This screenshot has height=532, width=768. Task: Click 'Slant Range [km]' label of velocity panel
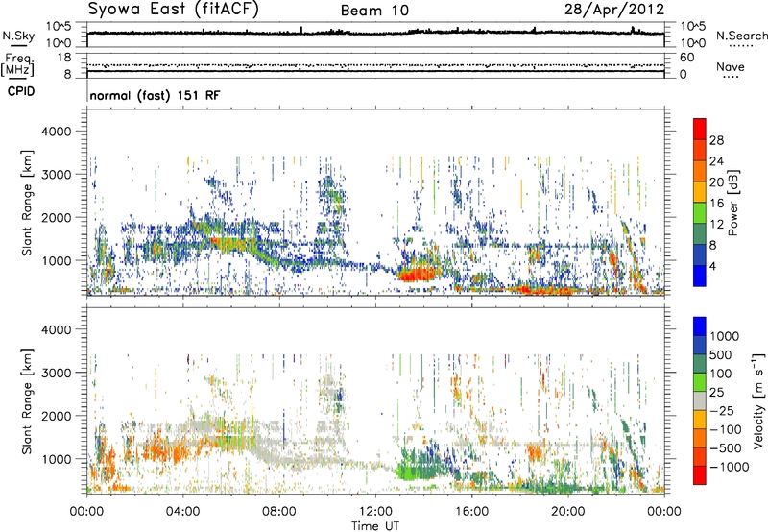27,401
